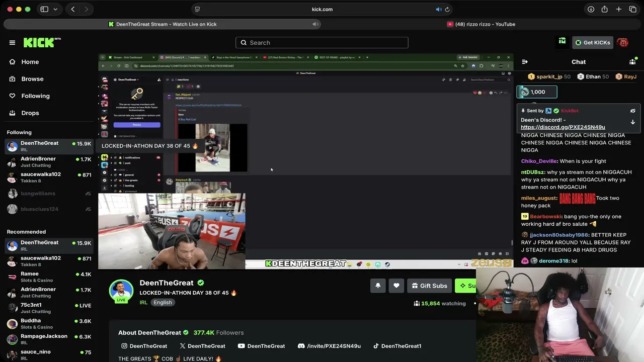Open DeenTheGreat's YouTube channel link

(x=261, y=346)
